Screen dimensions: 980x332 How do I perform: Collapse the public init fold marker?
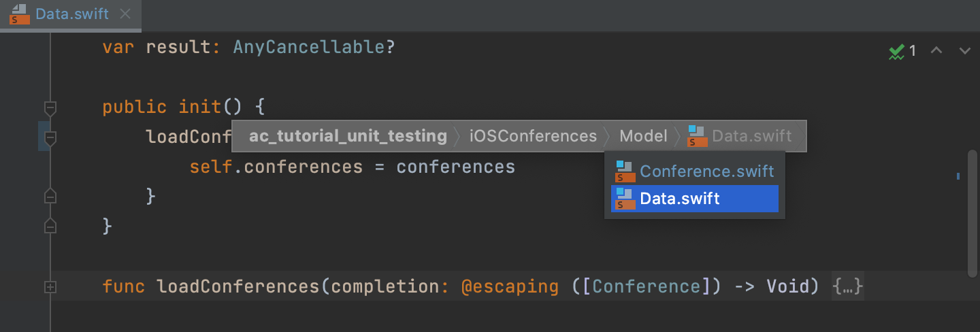pyautogui.click(x=50, y=107)
